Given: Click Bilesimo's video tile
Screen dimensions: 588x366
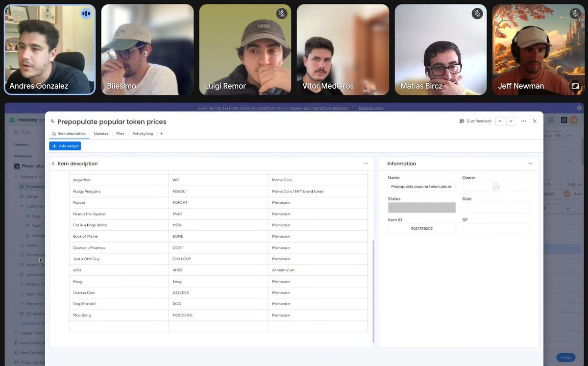Looking at the screenshot, I should pos(147,49).
